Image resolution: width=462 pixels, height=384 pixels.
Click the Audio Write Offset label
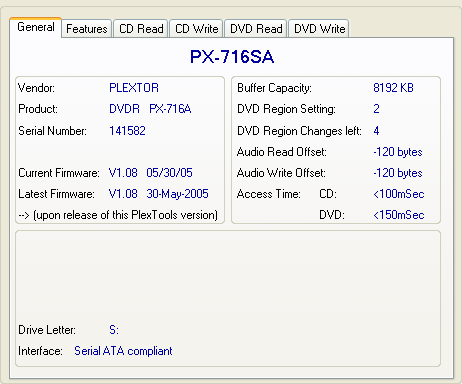click(281, 173)
